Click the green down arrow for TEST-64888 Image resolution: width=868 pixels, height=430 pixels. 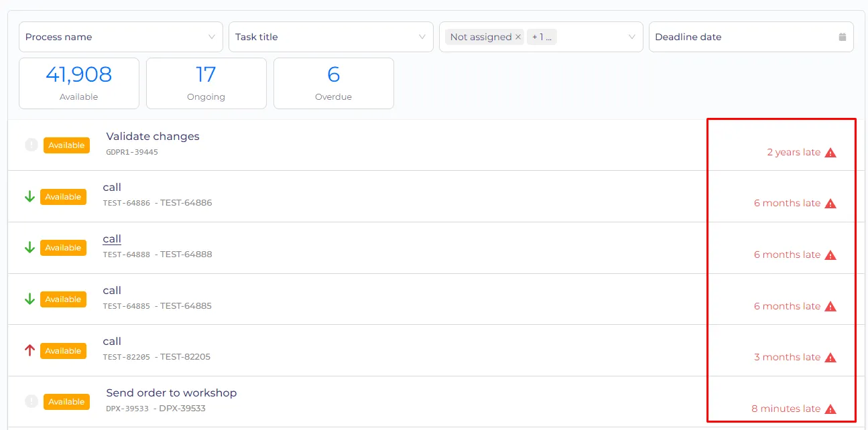click(x=29, y=248)
